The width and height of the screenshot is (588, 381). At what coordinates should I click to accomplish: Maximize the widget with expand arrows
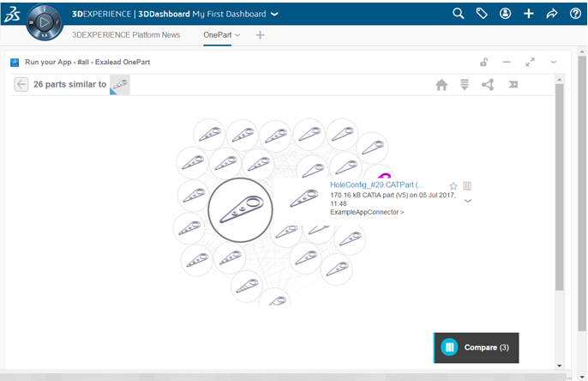530,62
